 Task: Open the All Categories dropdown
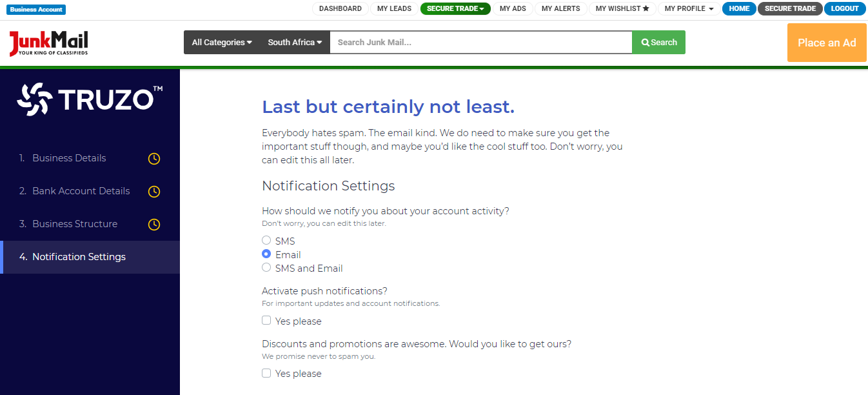(221, 42)
